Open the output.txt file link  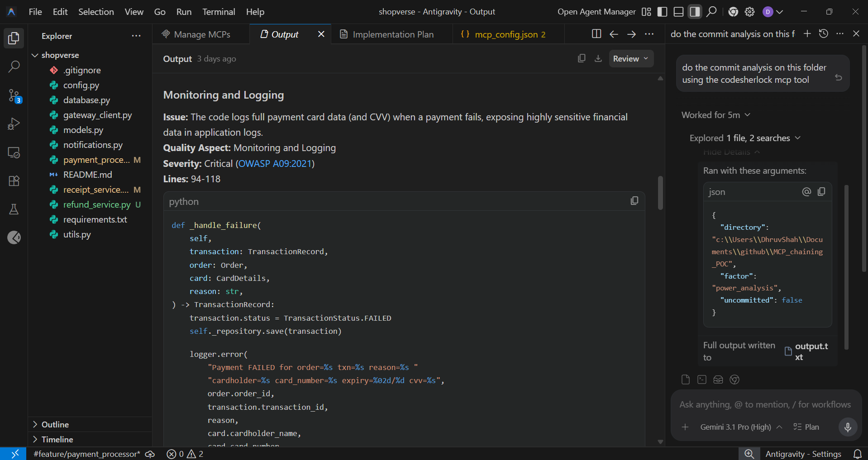807,351
